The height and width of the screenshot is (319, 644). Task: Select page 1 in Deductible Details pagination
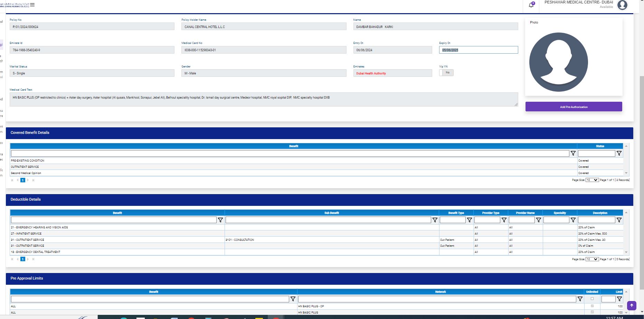point(23,259)
